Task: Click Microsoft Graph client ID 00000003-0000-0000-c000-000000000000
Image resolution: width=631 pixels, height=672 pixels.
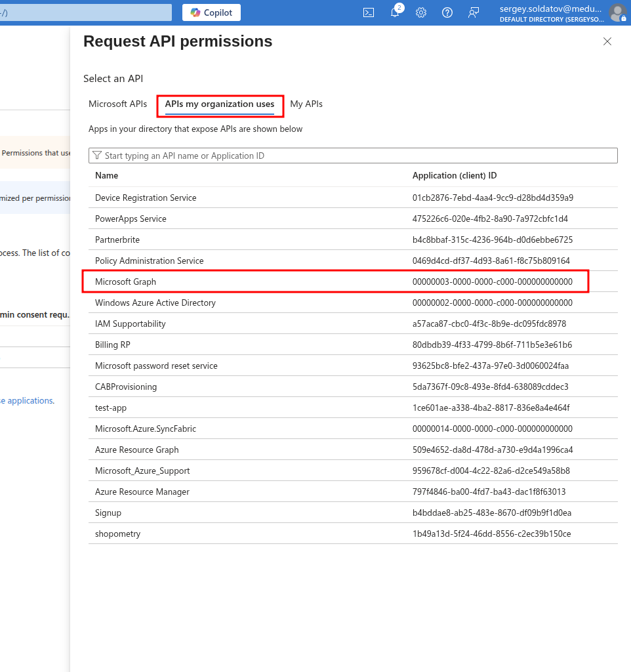Action: (492, 282)
